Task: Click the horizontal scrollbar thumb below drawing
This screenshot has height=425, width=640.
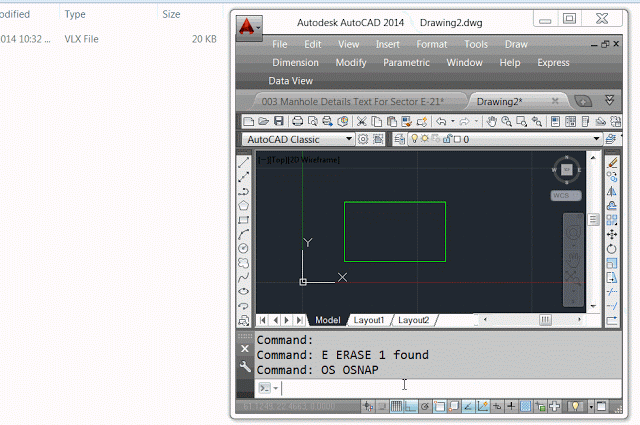Action: (x=545, y=320)
